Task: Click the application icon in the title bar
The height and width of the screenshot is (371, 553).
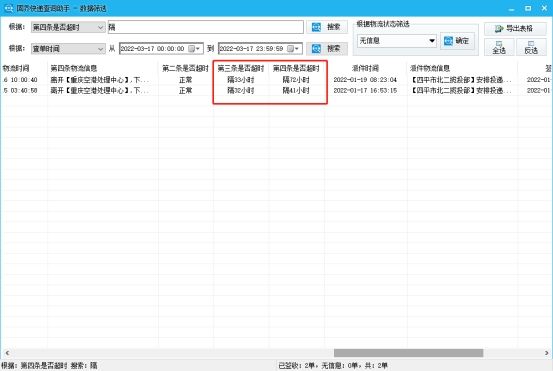Action: tap(8, 8)
